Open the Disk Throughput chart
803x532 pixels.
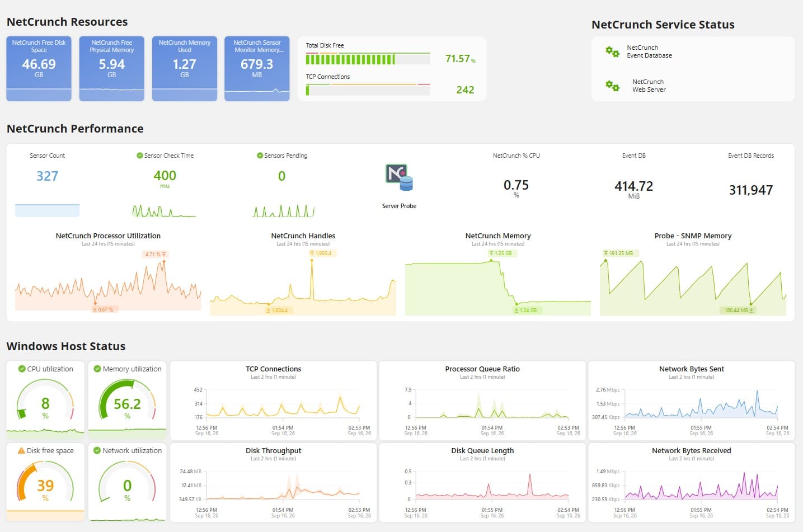[273, 482]
